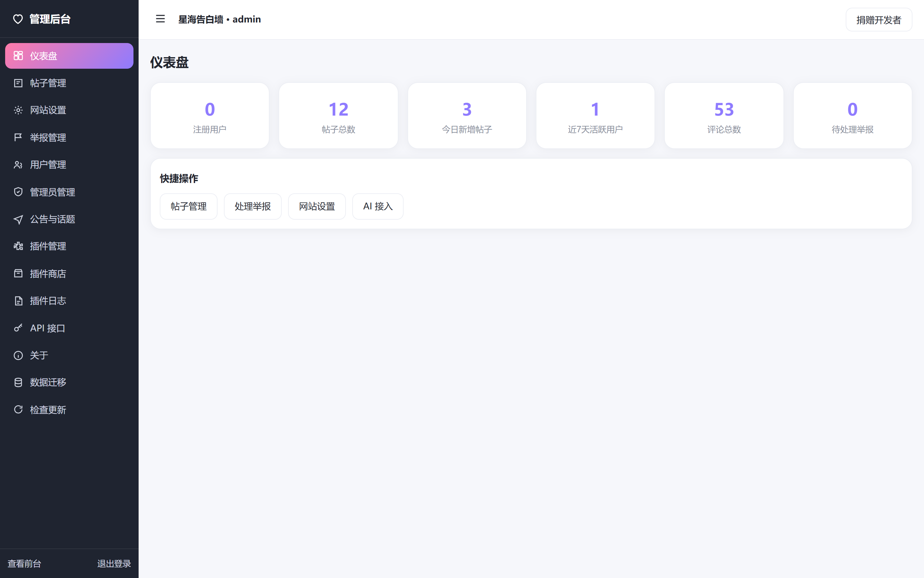Open 网站设置 label in the sidebar

[x=48, y=110]
